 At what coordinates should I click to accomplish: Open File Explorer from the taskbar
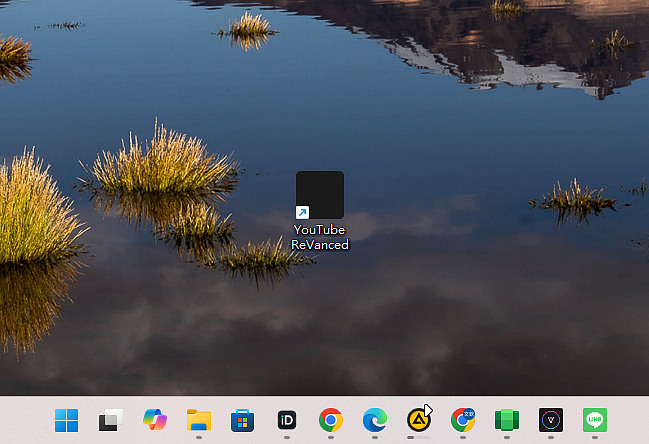(199, 420)
